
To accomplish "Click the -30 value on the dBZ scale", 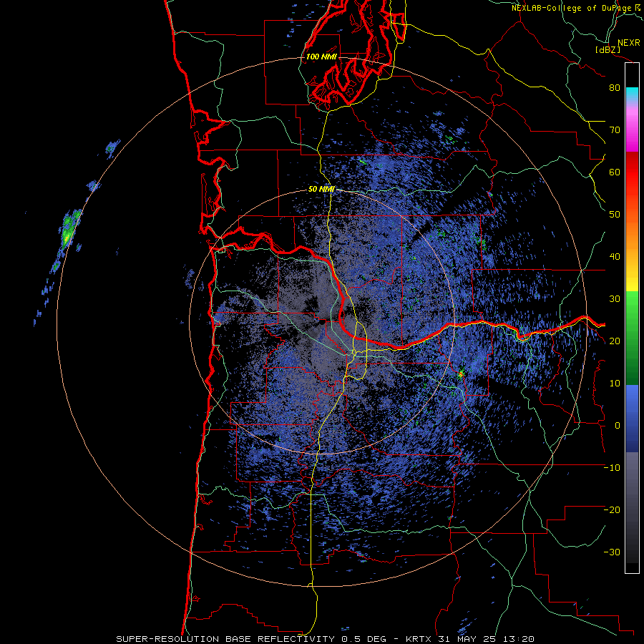I will click(x=612, y=552).
